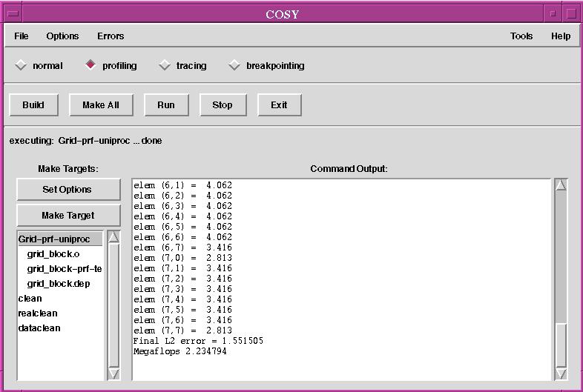Click the 'Final L2 error = 1.551505' output line
583x392 pixels.
198,341
